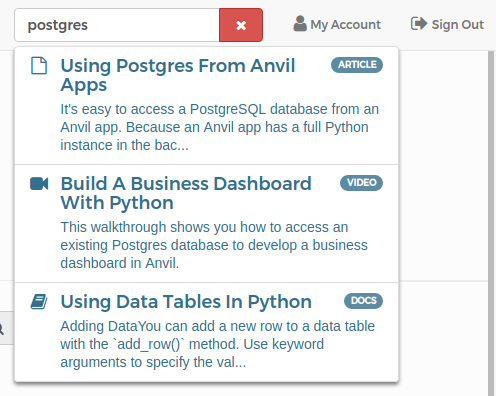Sign Out of the account

coord(447,24)
